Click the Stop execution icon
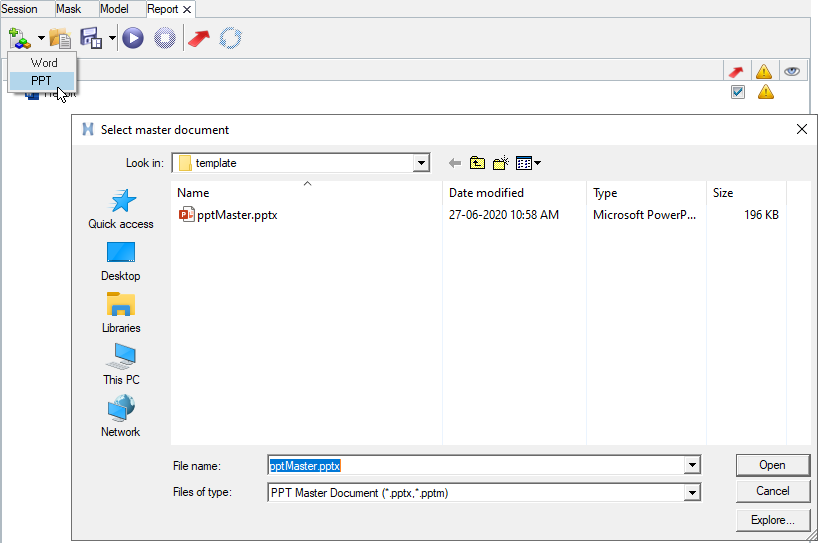The image size is (818, 543). coord(165,39)
